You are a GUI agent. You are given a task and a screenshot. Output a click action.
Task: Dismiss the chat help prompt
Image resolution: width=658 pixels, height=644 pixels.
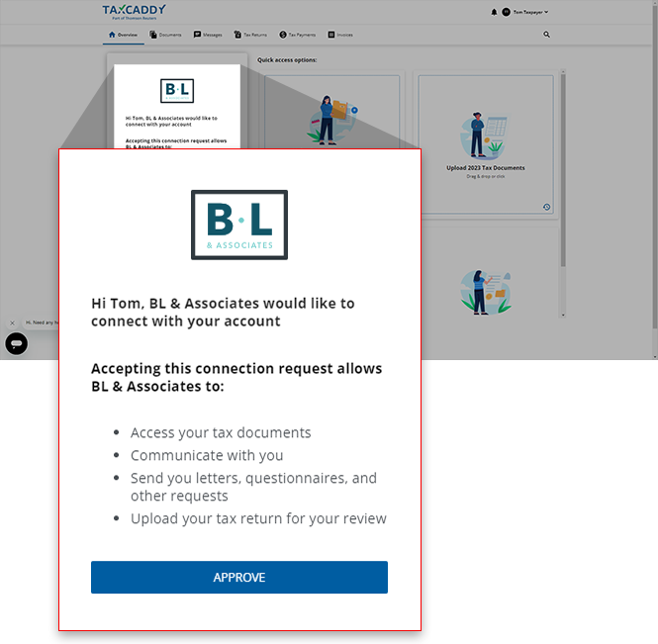pyautogui.click(x=12, y=322)
